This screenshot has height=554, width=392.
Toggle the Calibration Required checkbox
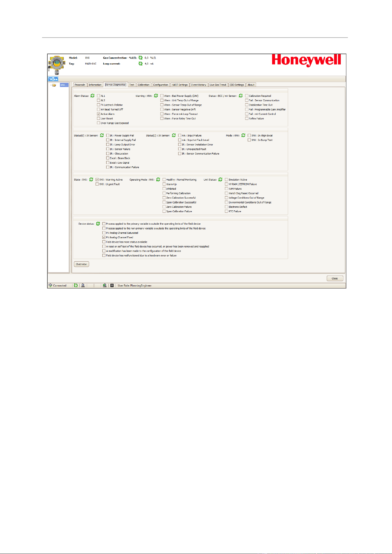(247, 96)
